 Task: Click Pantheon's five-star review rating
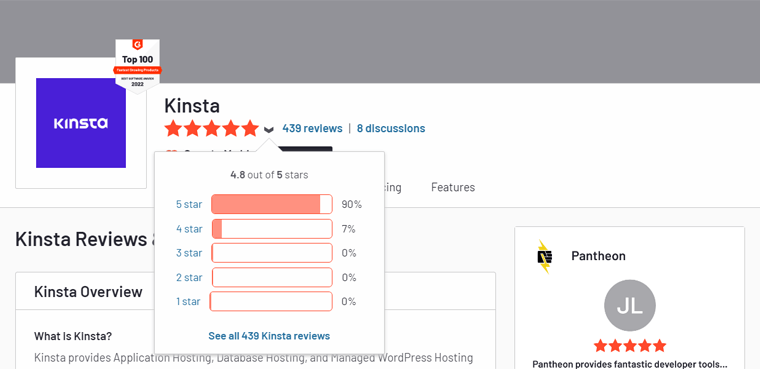pyautogui.click(x=630, y=346)
